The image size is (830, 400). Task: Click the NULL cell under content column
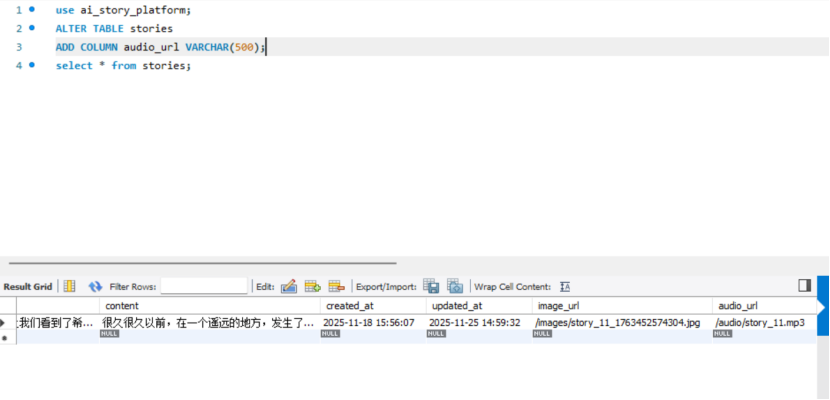click(109, 334)
